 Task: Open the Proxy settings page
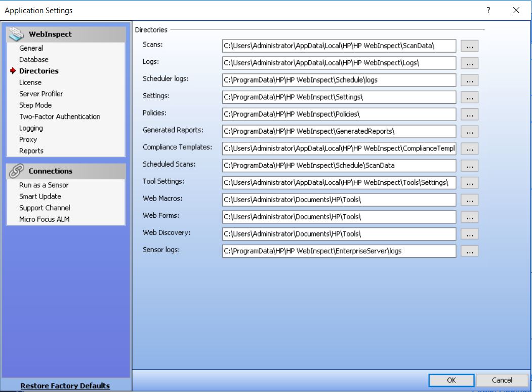(28, 139)
